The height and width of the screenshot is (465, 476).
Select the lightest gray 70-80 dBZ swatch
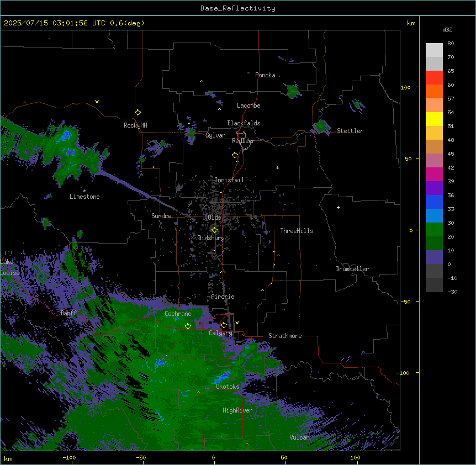click(x=434, y=50)
